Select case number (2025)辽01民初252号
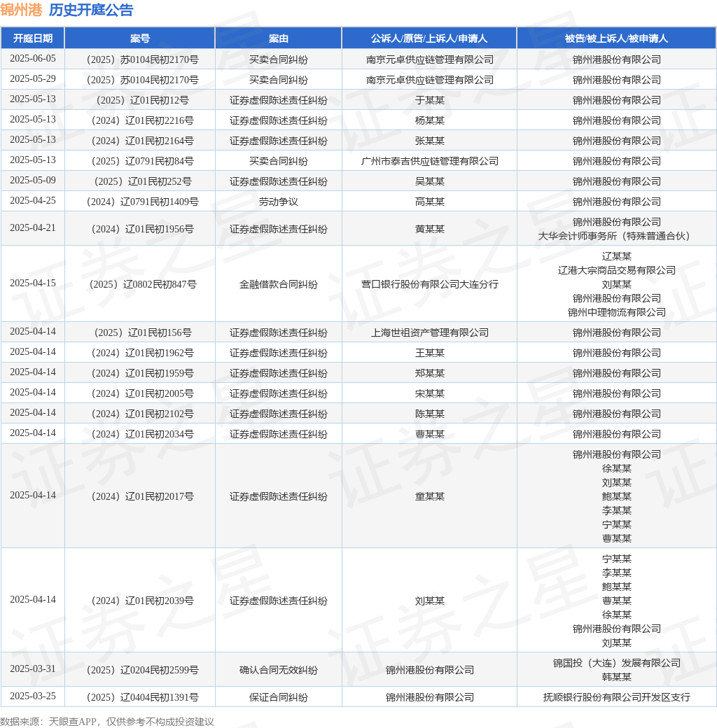The height and width of the screenshot is (728, 717). [140, 181]
